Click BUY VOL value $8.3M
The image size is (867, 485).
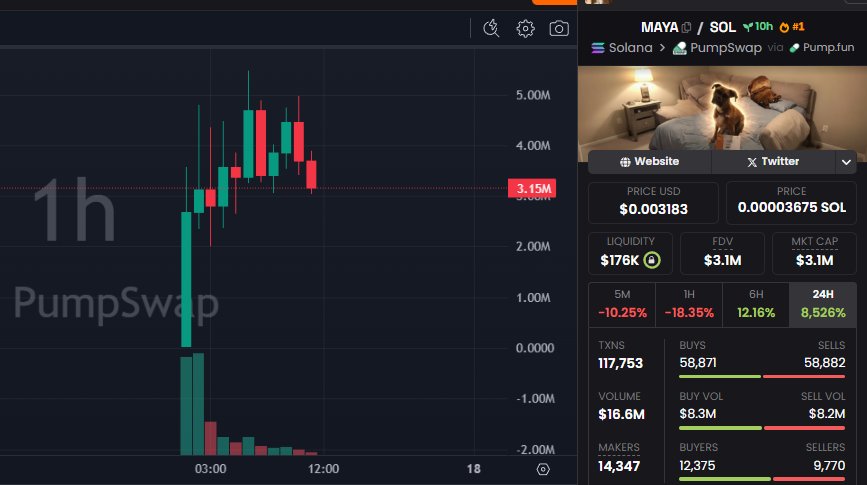click(x=698, y=414)
